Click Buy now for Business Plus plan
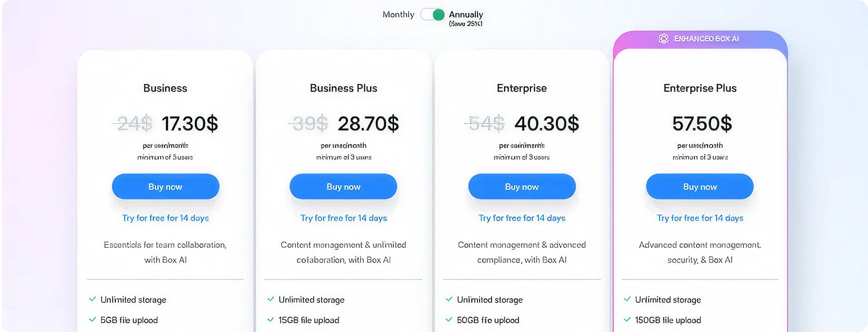Viewport: 868px width, 332px height. pyautogui.click(x=343, y=187)
